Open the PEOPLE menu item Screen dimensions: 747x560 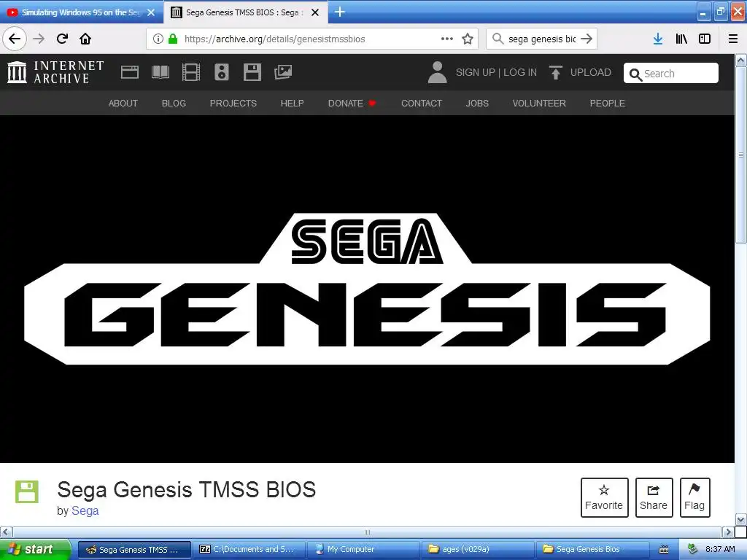[608, 104]
